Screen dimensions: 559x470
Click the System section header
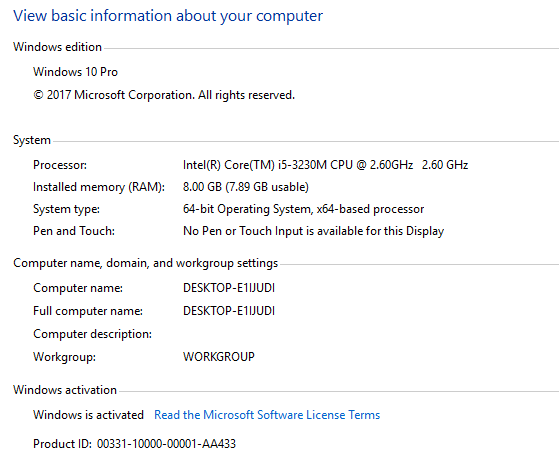click(32, 140)
